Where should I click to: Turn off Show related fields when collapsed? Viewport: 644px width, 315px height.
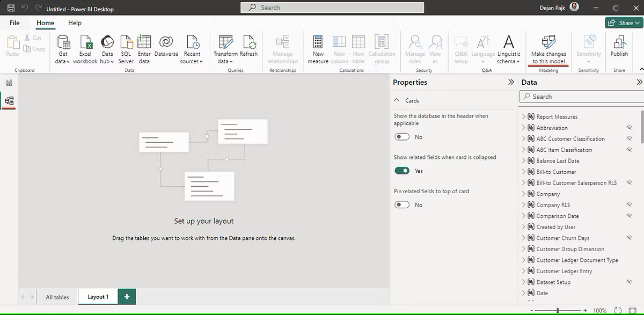[402, 171]
